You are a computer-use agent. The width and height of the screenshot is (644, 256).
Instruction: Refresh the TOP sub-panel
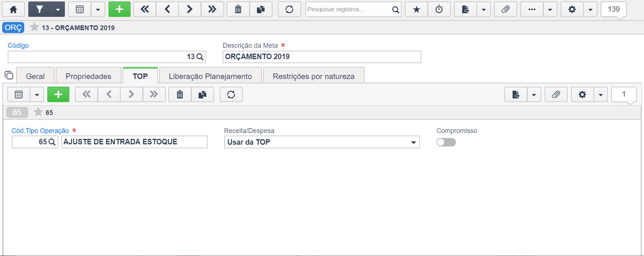(231, 95)
